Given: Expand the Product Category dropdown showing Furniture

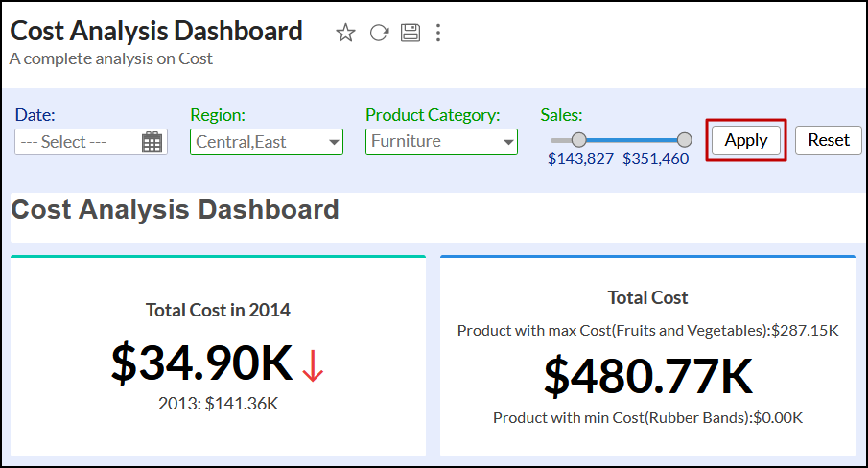Looking at the screenshot, I should tap(508, 142).
